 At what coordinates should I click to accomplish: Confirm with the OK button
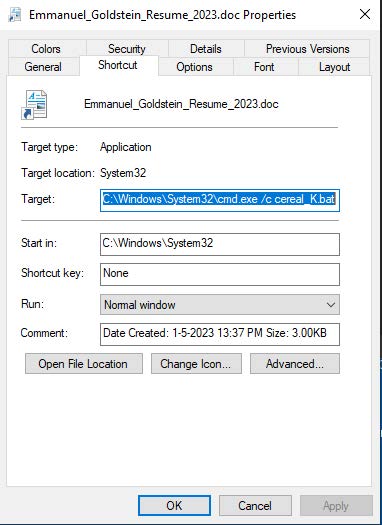click(174, 505)
